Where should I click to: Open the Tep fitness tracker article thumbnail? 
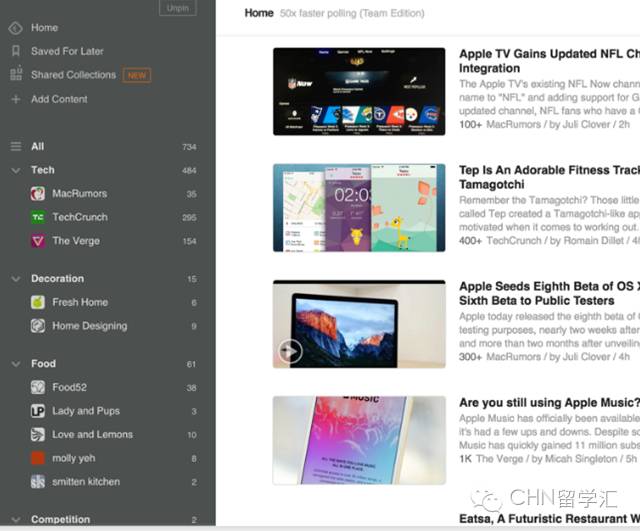[359, 208]
